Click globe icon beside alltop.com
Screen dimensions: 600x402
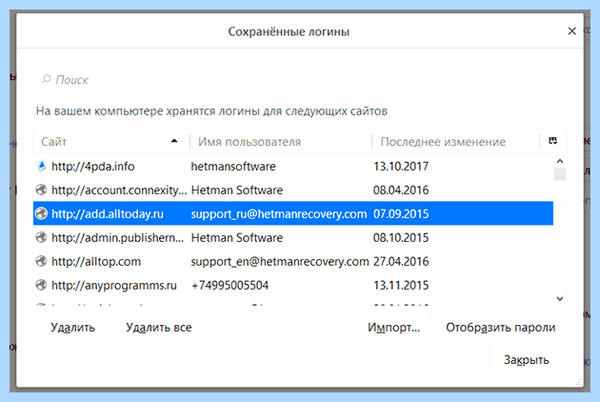coord(41,261)
